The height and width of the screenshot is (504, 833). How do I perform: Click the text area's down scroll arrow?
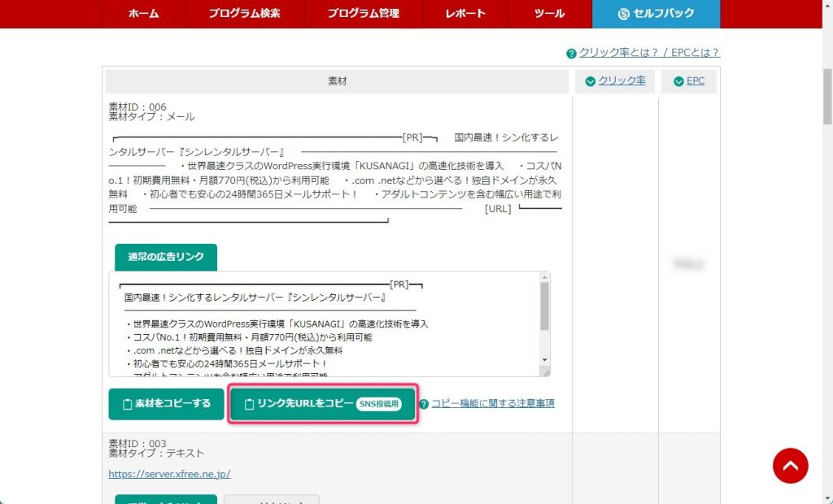tap(544, 360)
